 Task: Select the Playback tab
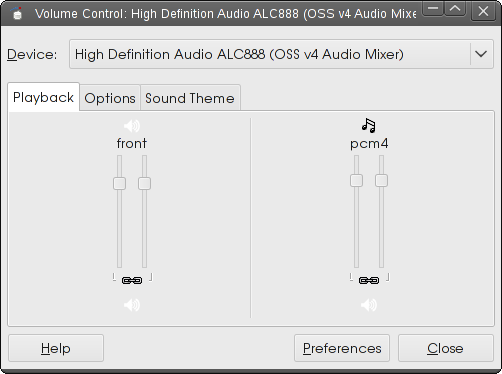pos(43,97)
